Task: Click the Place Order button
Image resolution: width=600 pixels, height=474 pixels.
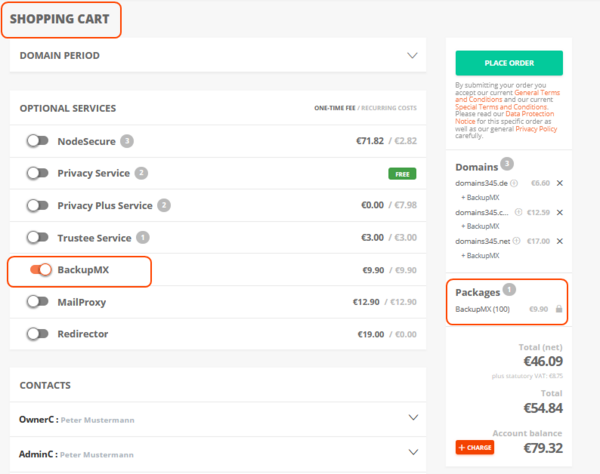Action: (509, 63)
